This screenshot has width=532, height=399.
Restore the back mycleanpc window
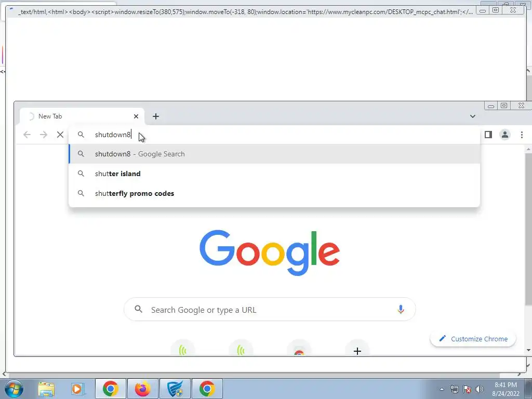click(495, 10)
